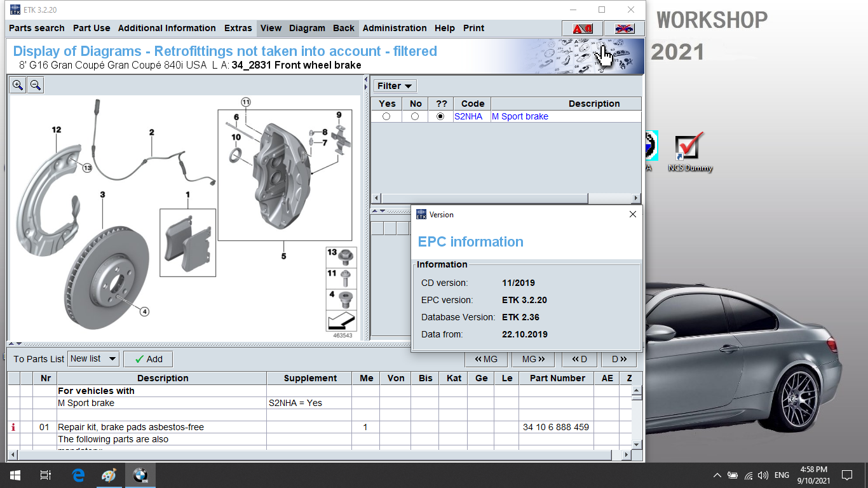Viewport: 868px width, 488px height.
Task: Open the Extras menu
Action: click(238, 28)
